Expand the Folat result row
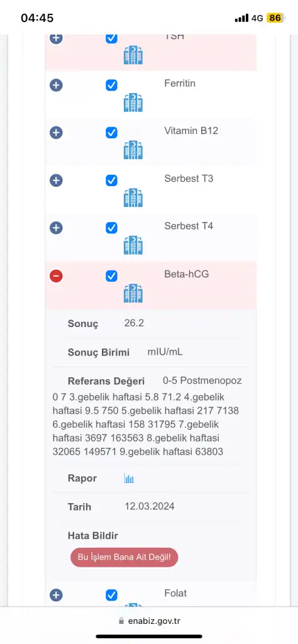The width and height of the screenshot is (298, 644). click(x=56, y=595)
